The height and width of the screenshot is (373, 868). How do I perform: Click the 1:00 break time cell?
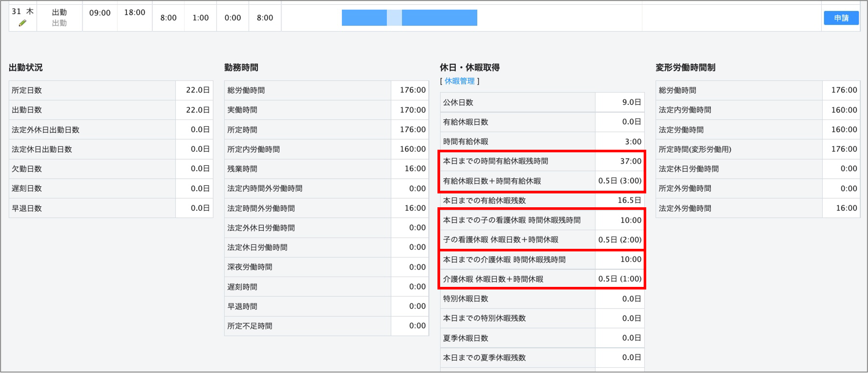201,18
